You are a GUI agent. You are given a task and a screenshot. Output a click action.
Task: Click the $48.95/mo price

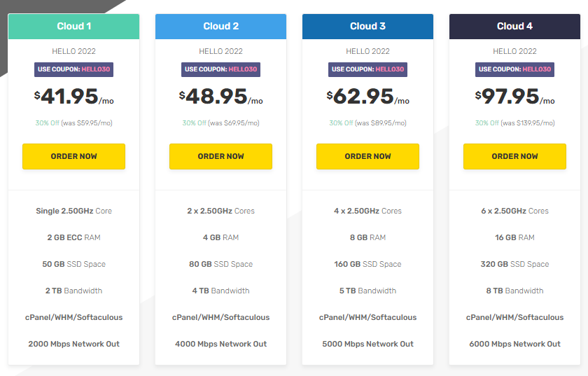coord(220,97)
